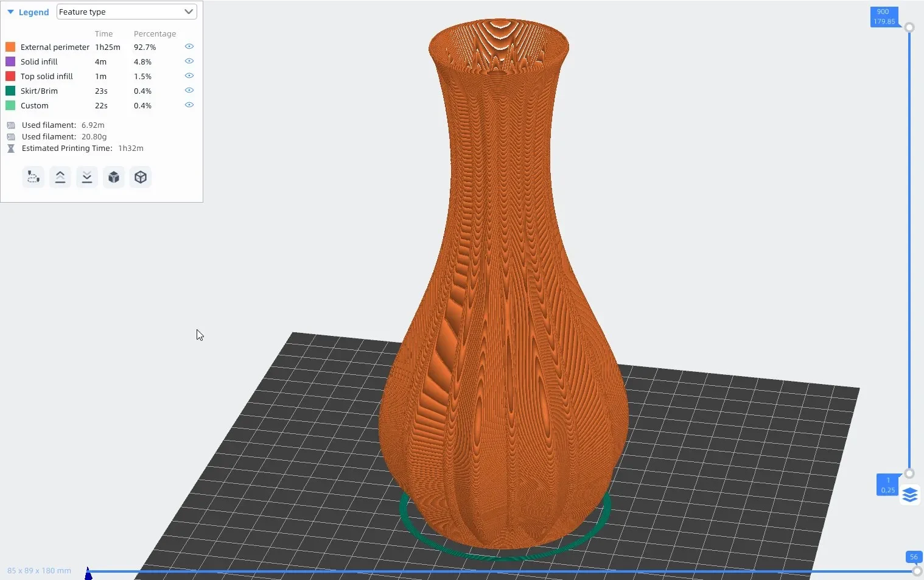Toggle Custom feature visibility eye
The image size is (924, 580).
(189, 105)
